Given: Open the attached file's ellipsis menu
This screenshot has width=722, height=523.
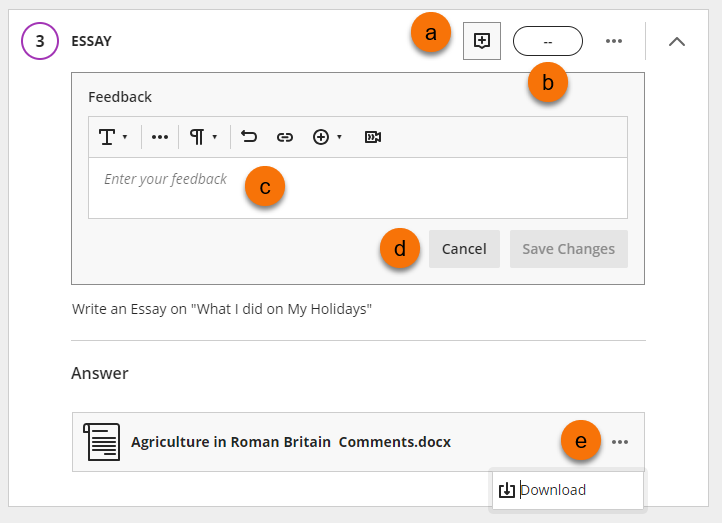Looking at the screenshot, I should [x=620, y=442].
